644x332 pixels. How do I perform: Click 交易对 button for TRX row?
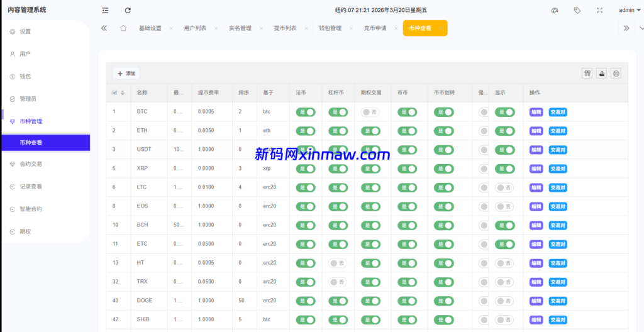pyautogui.click(x=558, y=282)
